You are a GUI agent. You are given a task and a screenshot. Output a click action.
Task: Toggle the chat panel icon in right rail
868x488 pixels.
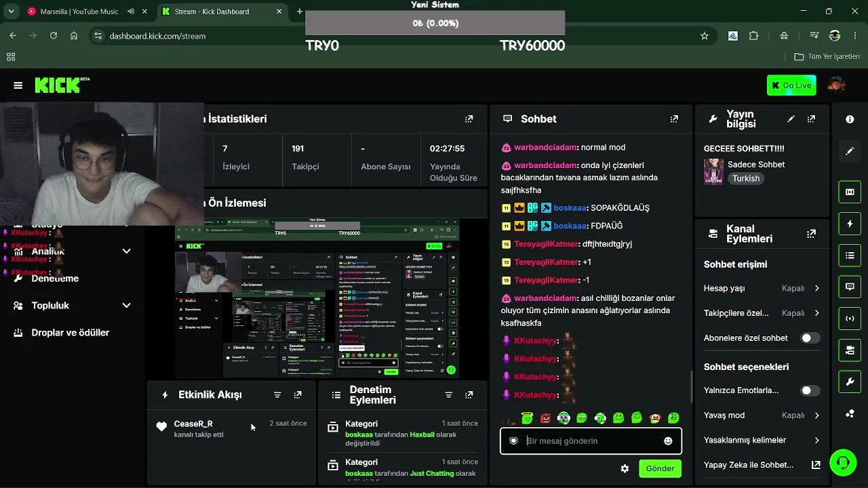pos(850,287)
